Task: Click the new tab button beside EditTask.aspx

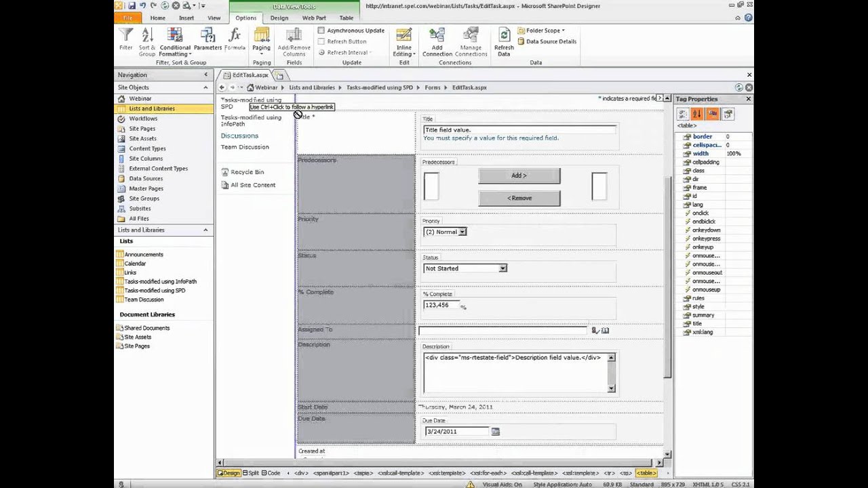Action: coord(280,76)
